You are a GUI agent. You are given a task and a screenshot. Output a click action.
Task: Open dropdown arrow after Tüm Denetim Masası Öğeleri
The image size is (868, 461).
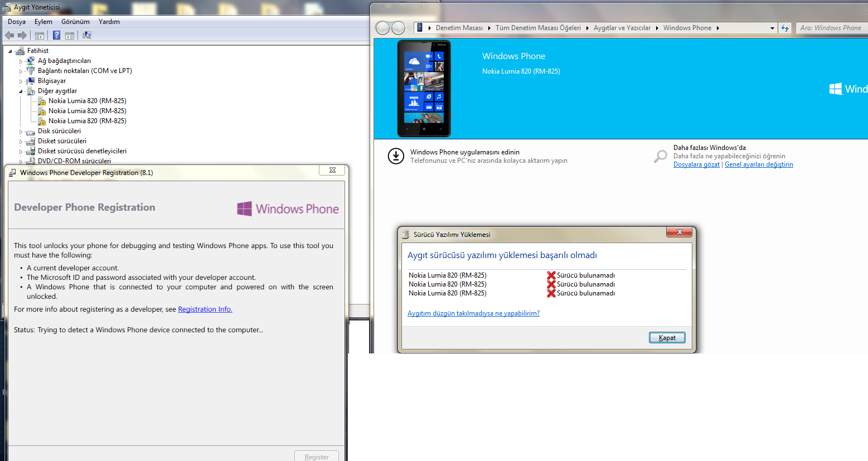click(x=587, y=28)
